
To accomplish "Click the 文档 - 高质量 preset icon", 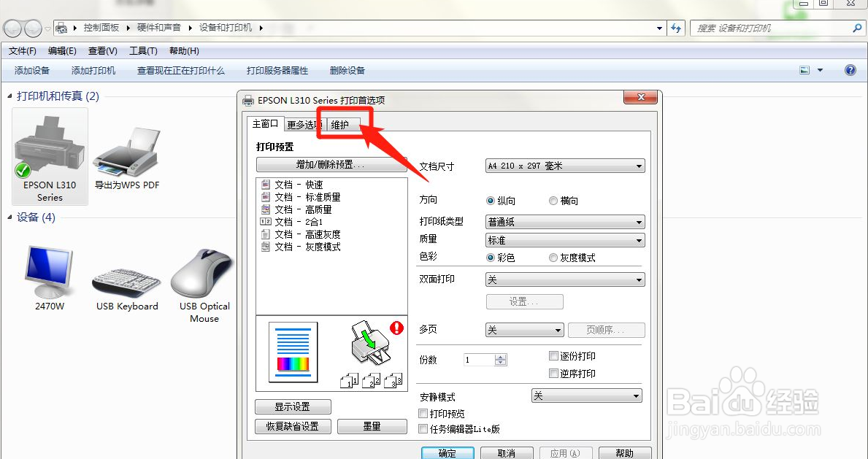I will [x=266, y=209].
